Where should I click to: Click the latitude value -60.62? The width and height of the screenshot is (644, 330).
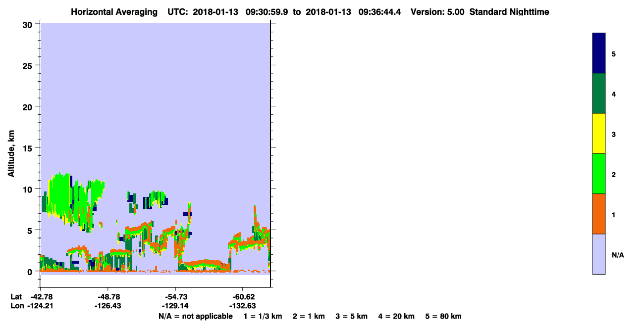pos(243,297)
